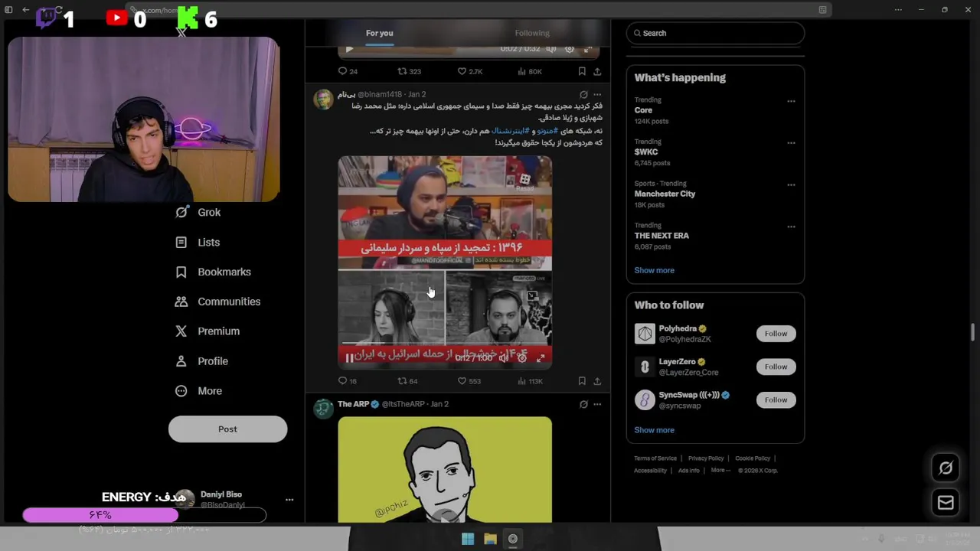This screenshot has height=551, width=980.
Task: Repost the post with 64 reposts
Action: coord(407,381)
